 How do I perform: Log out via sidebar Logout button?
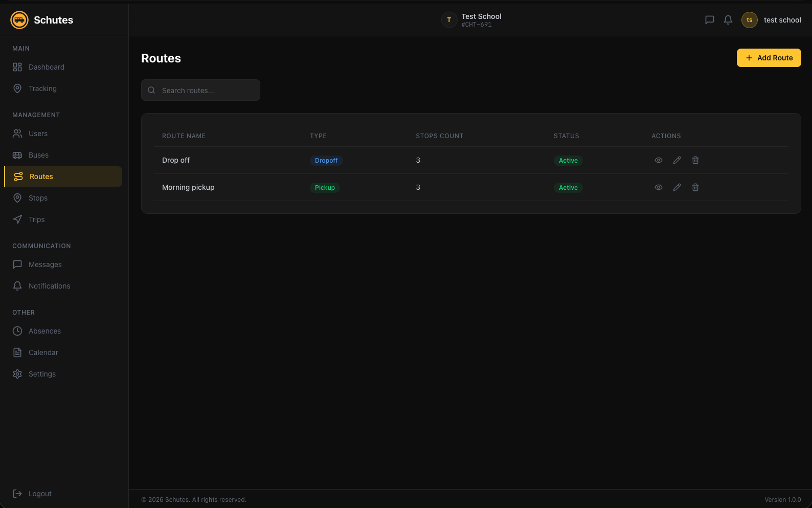click(63, 494)
